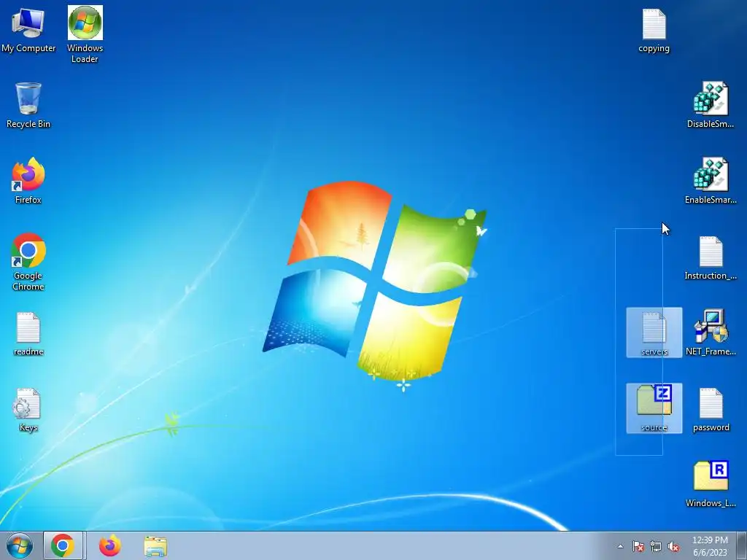Select the Keys settings file icon
Viewport: 747px width, 560px height.
click(28, 410)
